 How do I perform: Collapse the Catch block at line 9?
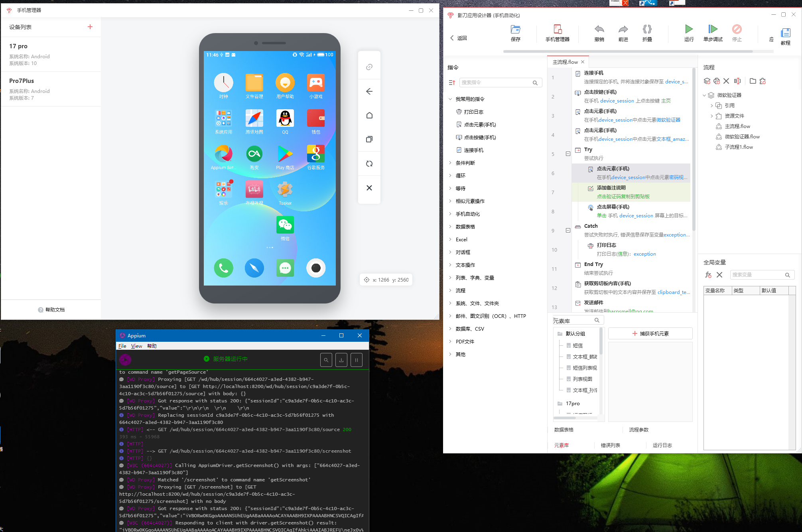(568, 230)
